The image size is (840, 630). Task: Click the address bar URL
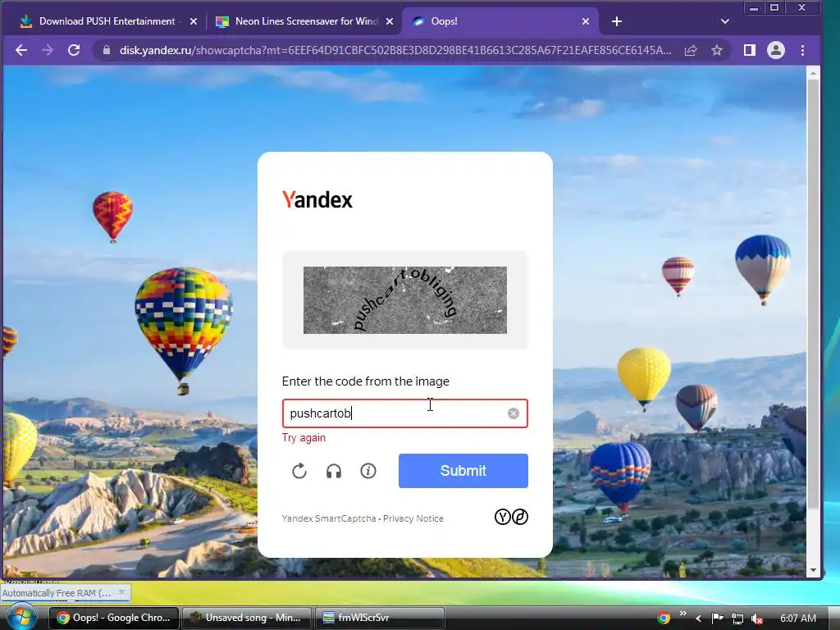coord(395,50)
